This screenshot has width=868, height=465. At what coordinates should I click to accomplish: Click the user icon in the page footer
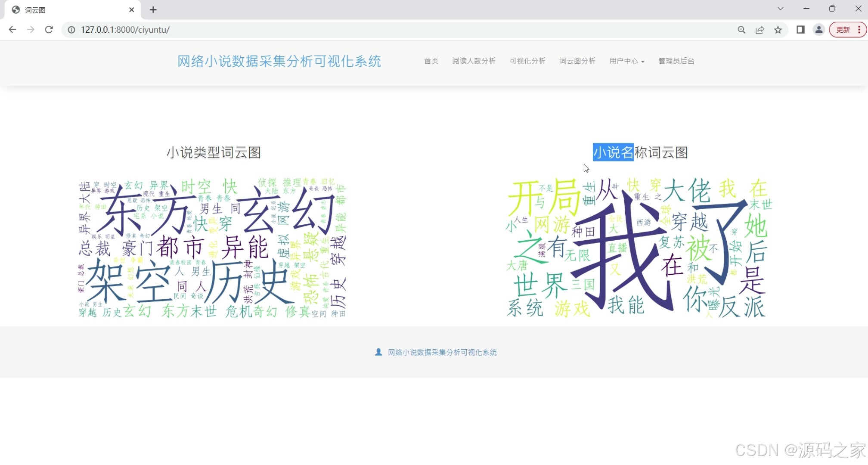click(x=378, y=352)
